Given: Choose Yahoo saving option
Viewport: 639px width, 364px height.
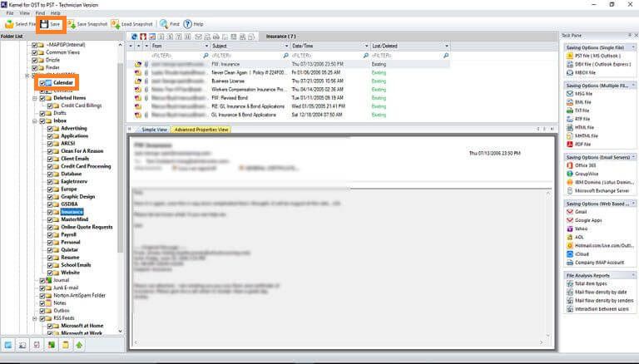Looking at the screenshot, I should pyautogui.click(x=577, y=229).
